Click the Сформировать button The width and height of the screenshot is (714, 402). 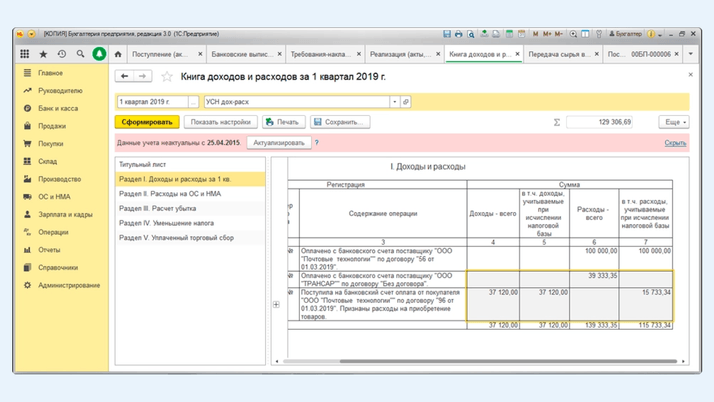click(x=146, y=122)
